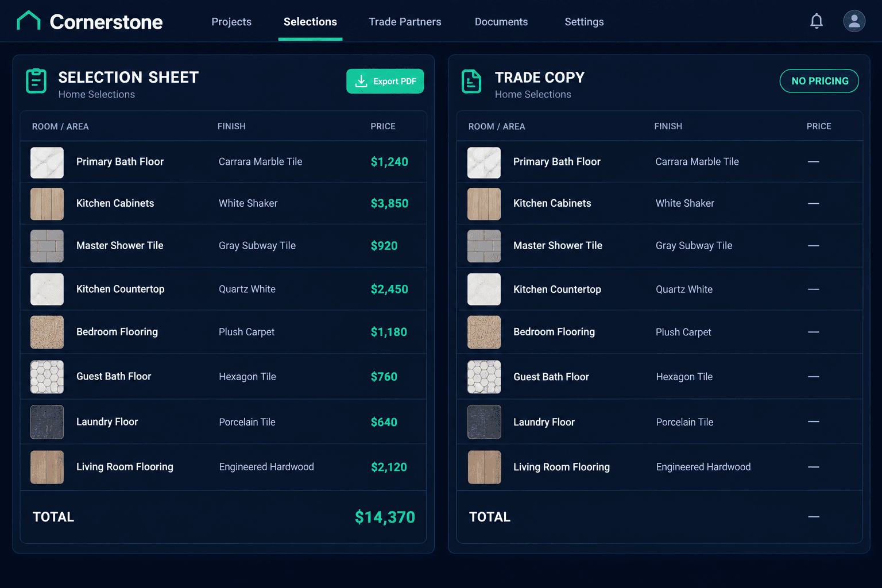Click the Cornerstone brand name
The image size is (882, 588).
coord(106,22)
